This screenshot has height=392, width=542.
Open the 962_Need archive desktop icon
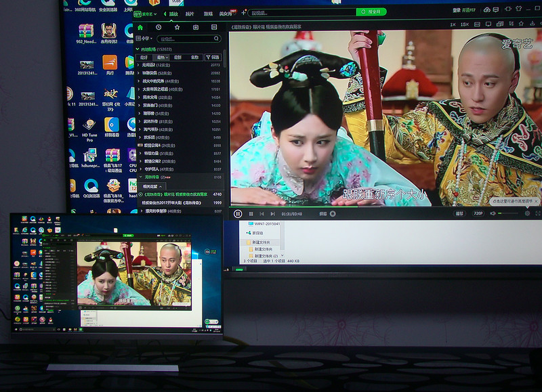[86, 34]
